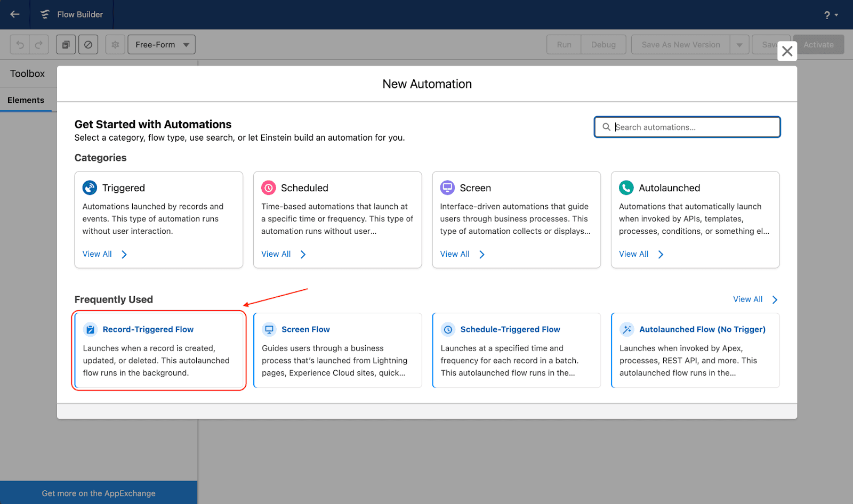Click the settings gear icon in toolbar
The width and height of the screenshot is (853, 504).
click(115, 45)
